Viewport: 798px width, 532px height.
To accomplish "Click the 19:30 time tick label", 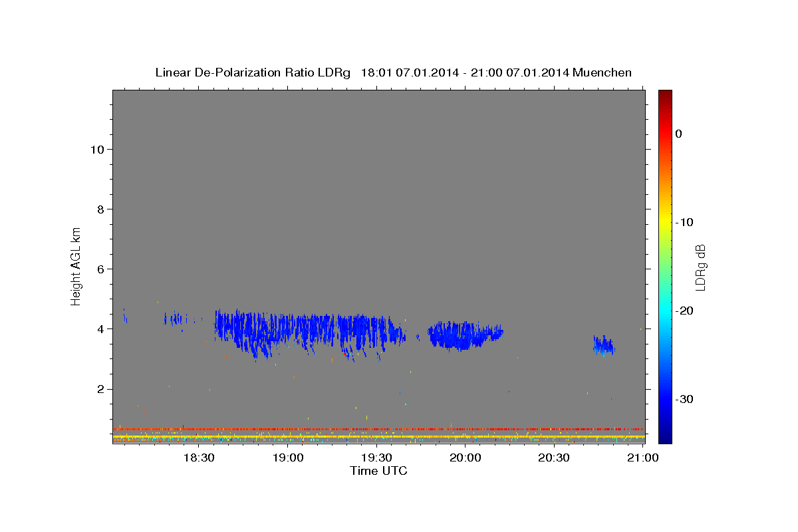I will pos(376,458).
